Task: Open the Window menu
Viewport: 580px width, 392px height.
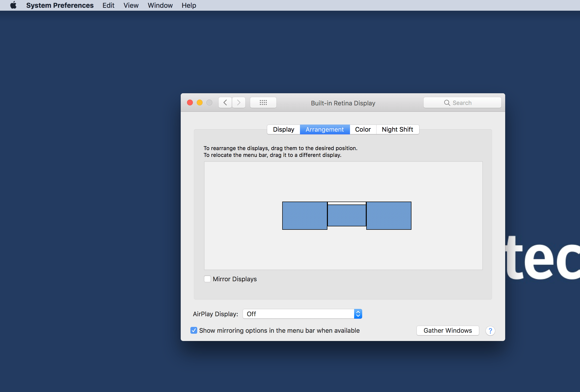Action: point(160,5)
